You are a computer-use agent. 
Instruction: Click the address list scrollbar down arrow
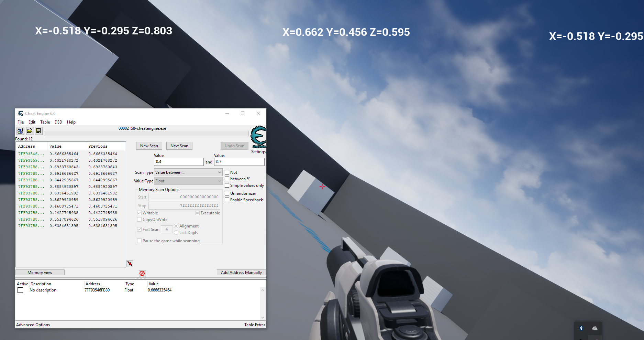click(263, 318)
